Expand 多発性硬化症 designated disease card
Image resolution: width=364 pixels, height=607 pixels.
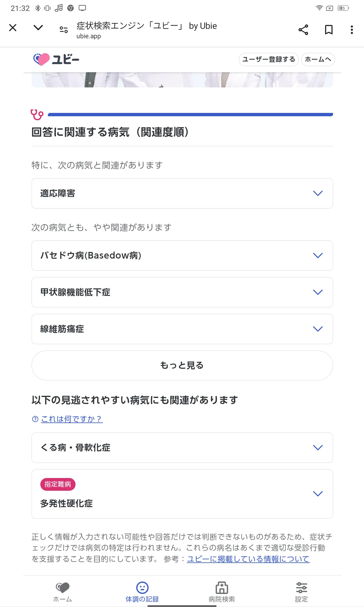(x=182, y=494)
